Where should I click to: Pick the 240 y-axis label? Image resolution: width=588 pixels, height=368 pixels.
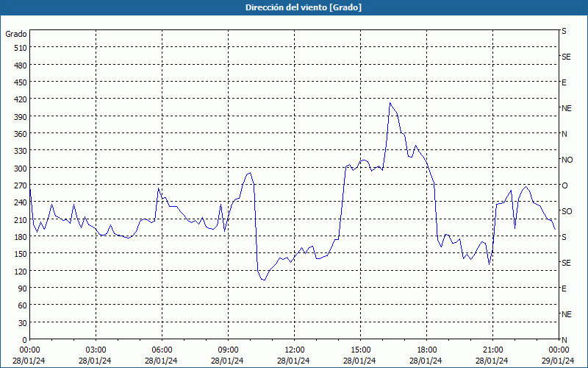[x=21, y=202]
